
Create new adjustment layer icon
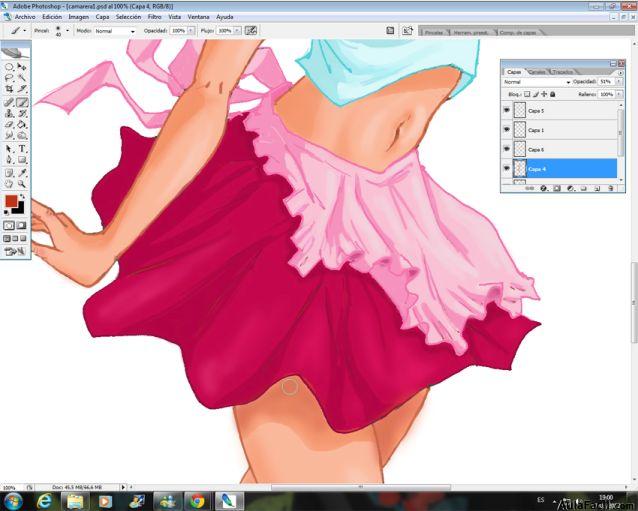click(570, 188)
